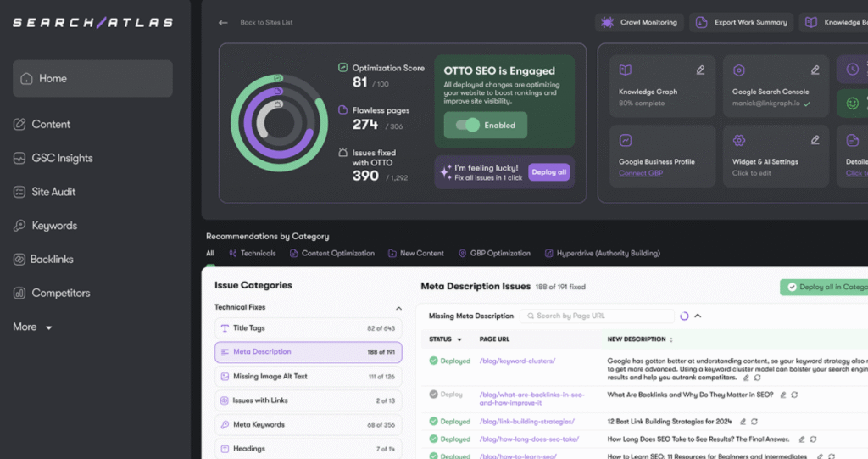Click the circular optimization score chart
The height and width of the screenshot is (459, 868).
(279, 122)
